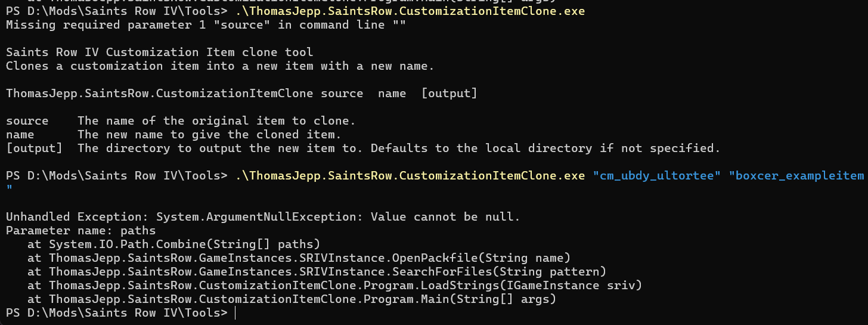
Task: Click the second command's executable name
Action: 410,175
